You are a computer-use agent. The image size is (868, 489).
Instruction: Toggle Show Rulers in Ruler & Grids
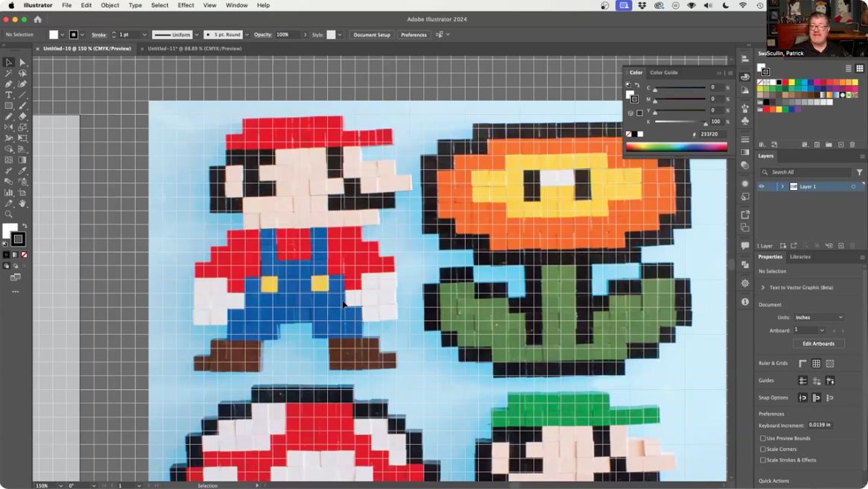coord(802,363)
